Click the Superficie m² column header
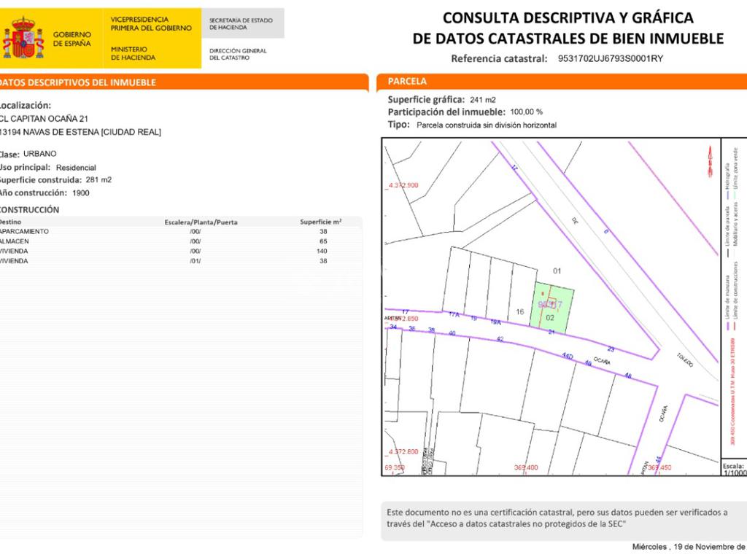The height and width of the screenshot is (560, 747). tap(321, 222)
